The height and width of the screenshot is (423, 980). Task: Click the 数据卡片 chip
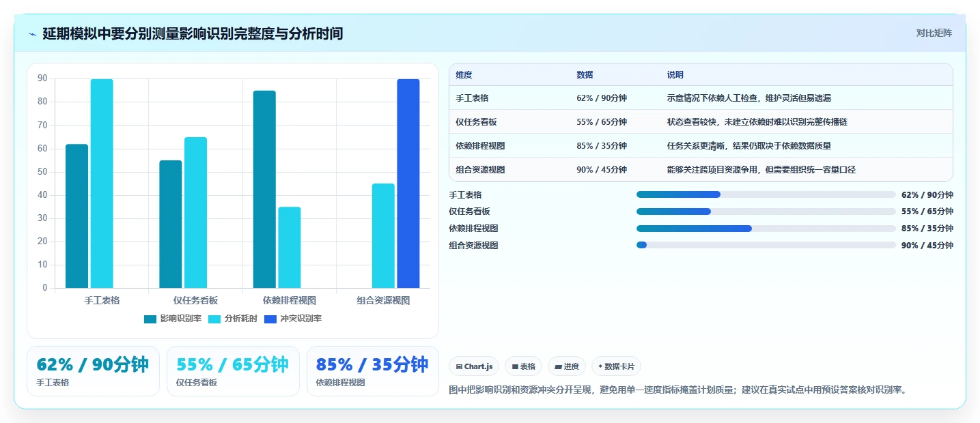[x=616, y=366]
